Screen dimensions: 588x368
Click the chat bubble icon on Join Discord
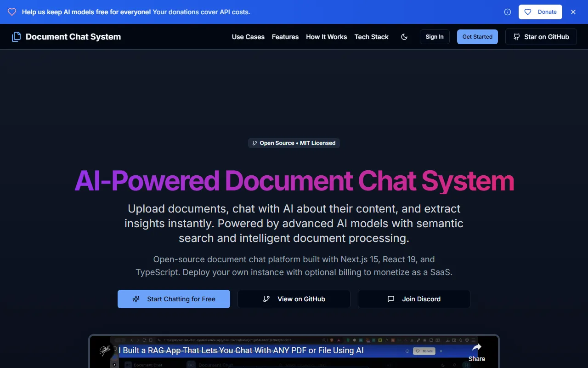coord(391,299)
